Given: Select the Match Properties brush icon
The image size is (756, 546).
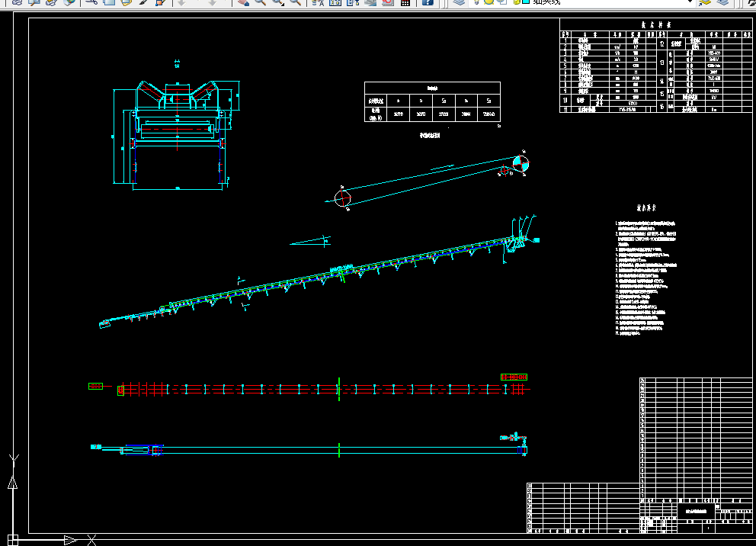Looking at the screenshot, I should pos(144,2).
